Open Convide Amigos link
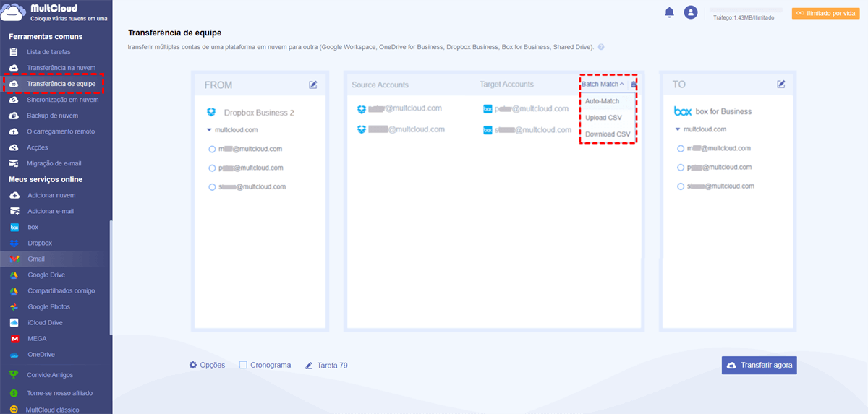The height and width of the screenshot is (414, 868). point(50,375)
